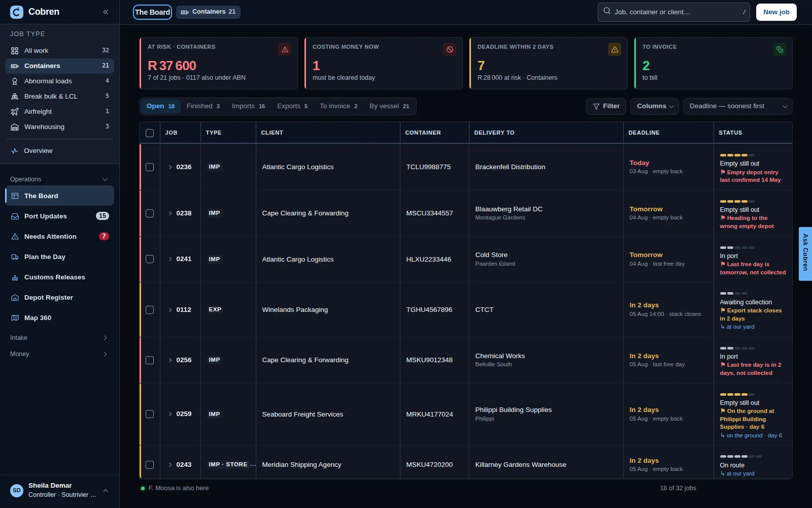Open the Filter button
The image size is (812, 508).
606,106
